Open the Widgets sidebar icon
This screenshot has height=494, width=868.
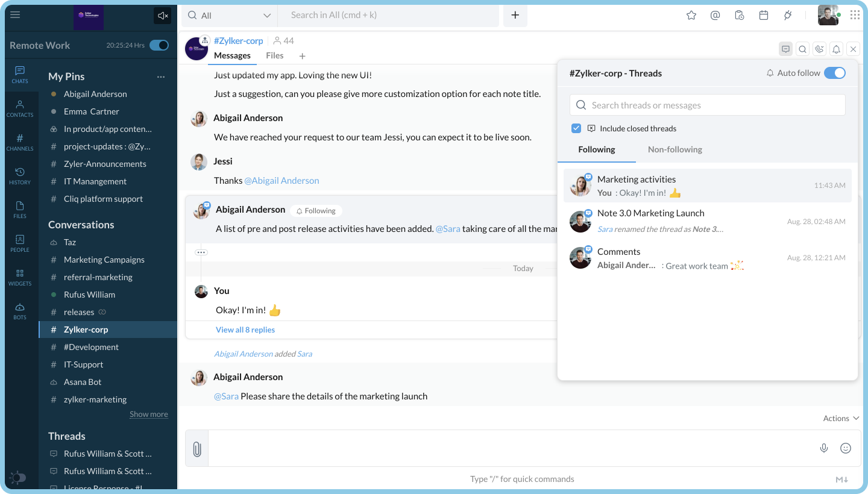[20, 277]
